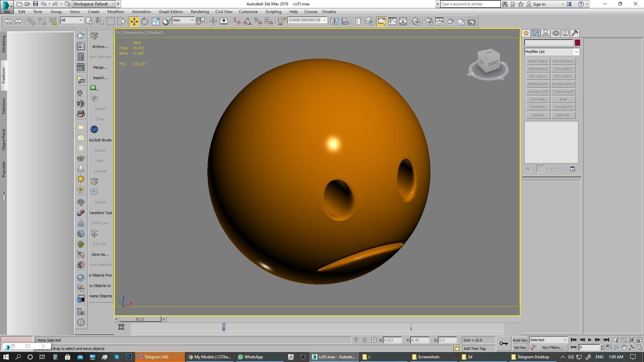Click the UVW Map modifier button
This screenshot has height=362, width=644.
538,100
